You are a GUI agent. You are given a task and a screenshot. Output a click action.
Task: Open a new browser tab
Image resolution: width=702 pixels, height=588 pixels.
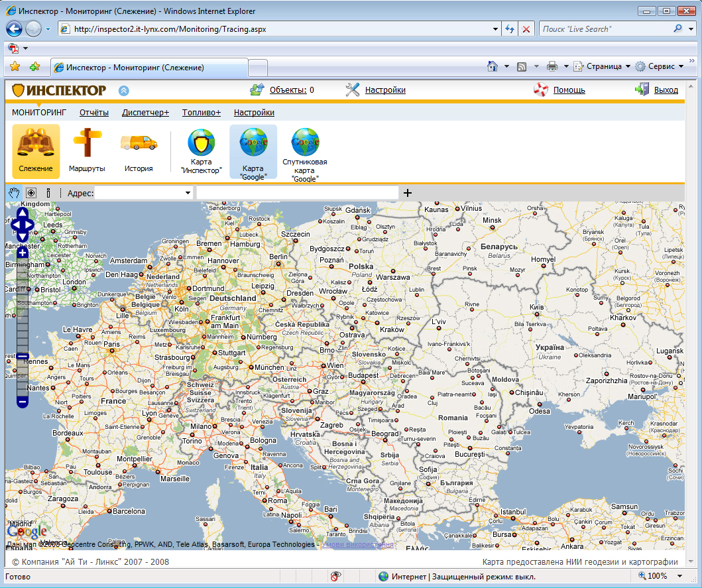click(258, 68)
